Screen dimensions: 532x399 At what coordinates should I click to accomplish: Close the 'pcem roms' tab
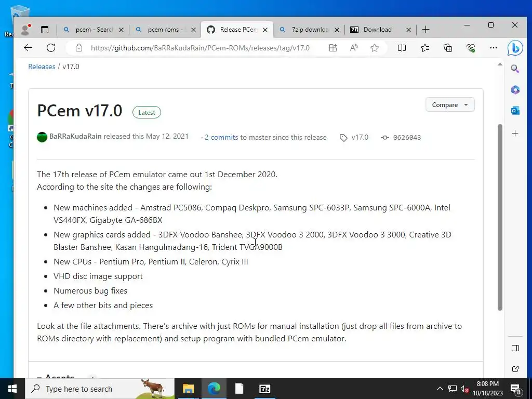pyautogui.click(x=193, y=30)
